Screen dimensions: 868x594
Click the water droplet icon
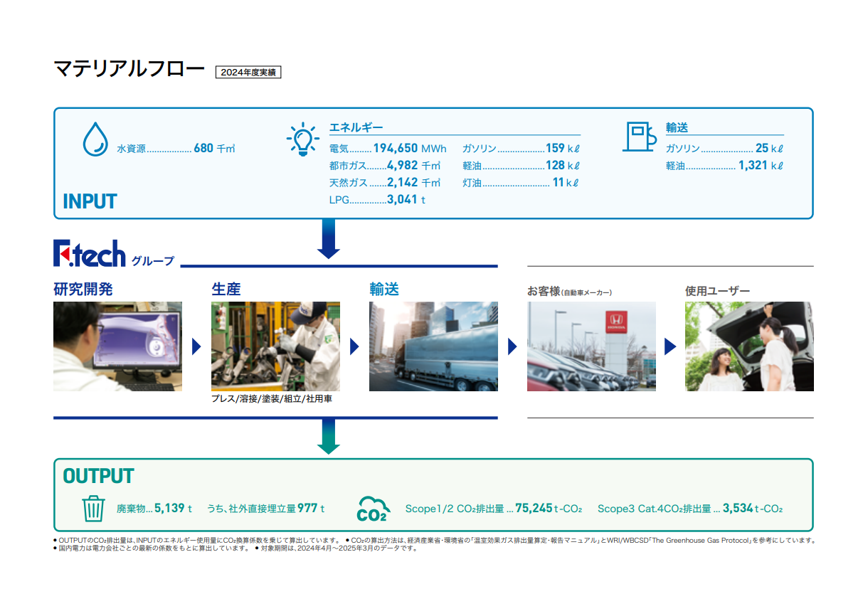click(94, 139)
